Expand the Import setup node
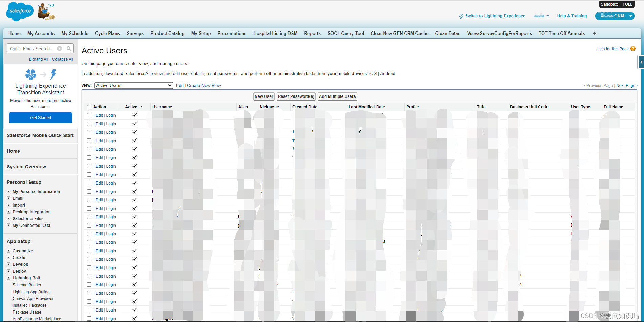This screenshot has height=322, width=644. (x=9, y=205)
